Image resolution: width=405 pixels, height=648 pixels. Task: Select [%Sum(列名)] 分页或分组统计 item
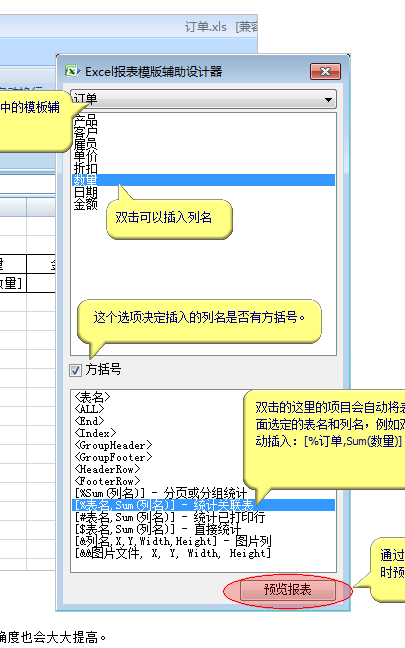pos(161,493)
